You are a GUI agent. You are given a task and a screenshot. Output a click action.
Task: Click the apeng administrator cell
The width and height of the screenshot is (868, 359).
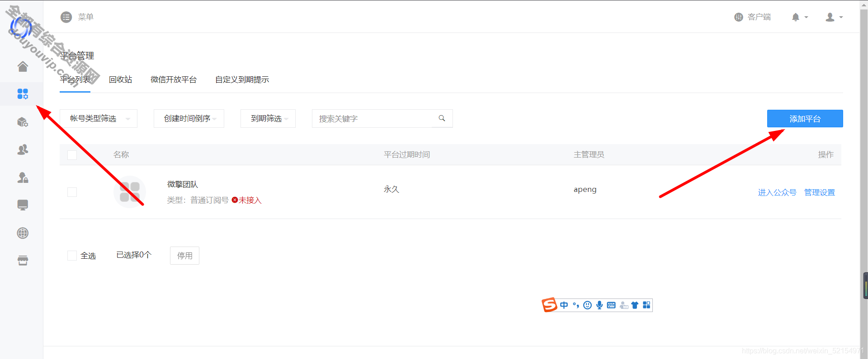click(x=585, y=190)
